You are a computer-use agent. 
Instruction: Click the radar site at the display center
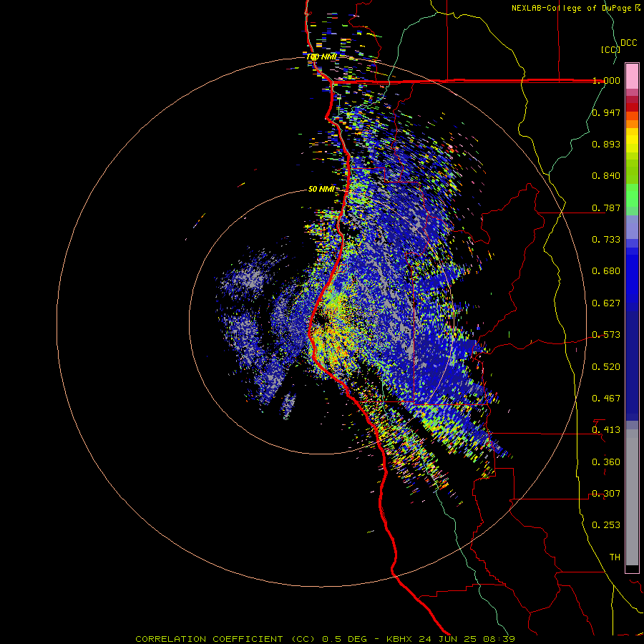tap(321, 323)
